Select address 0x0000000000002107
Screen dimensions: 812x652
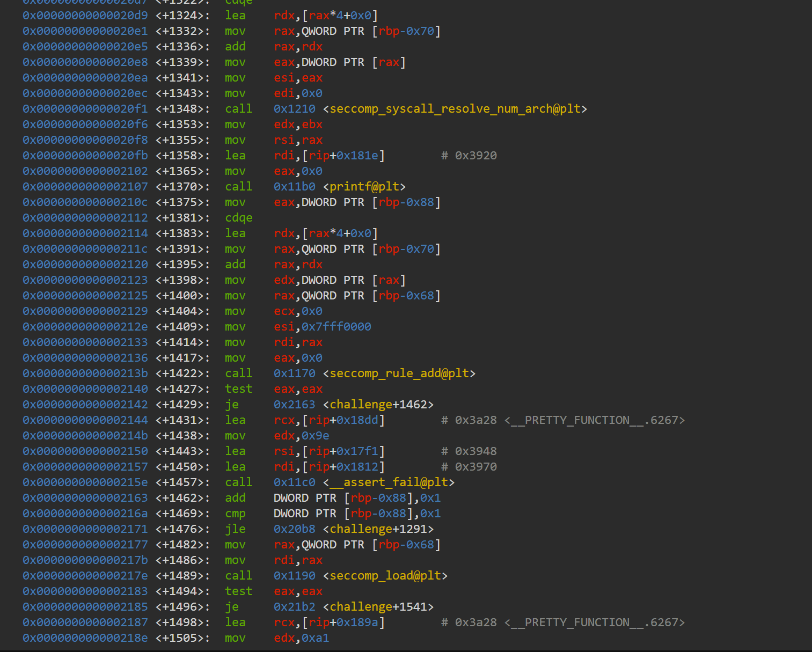pyautogui.click(x=85, y=187)
